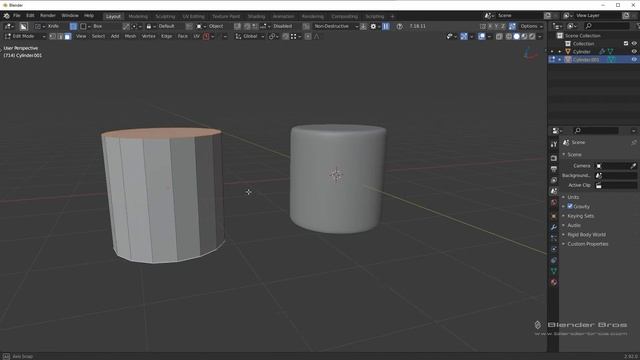640x360 pixels.
Task: Add a new workspace with plus tab
Action: 392,16
